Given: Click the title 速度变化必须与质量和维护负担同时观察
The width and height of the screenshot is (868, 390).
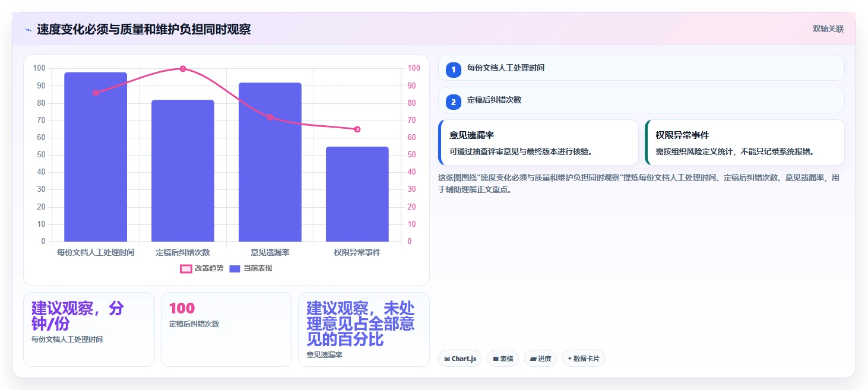Looking at the screenshot, I should 144,29.
